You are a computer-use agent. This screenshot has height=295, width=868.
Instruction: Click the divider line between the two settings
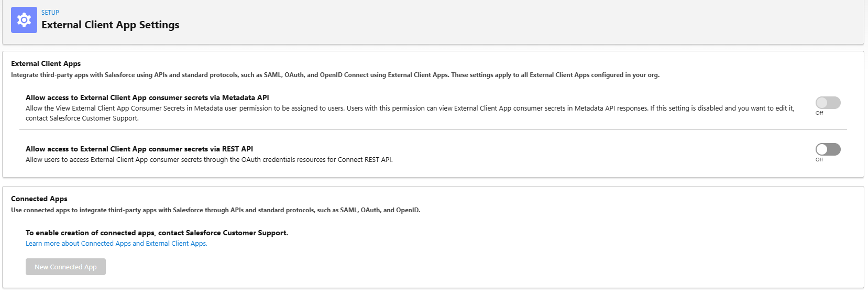[x=433, y=130]
